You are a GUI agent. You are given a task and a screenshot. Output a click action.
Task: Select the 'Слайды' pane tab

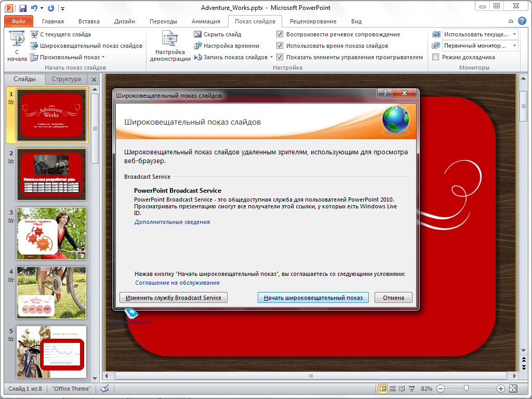coord(24,79)
